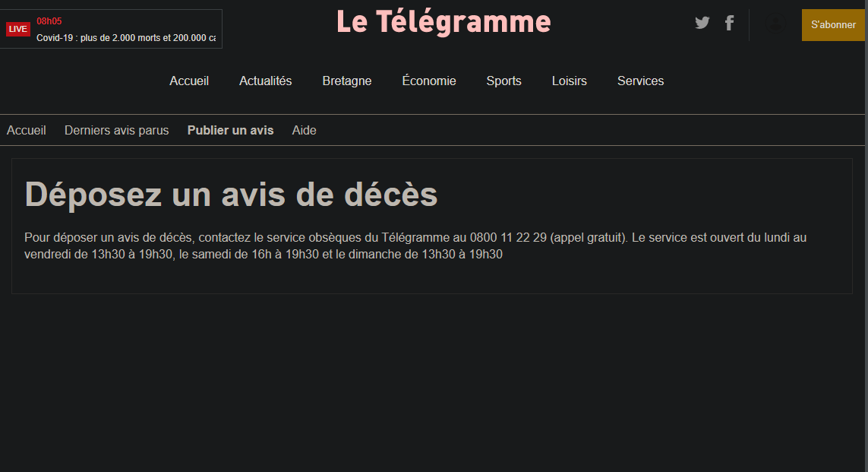Click the vertical page scrollbar

pyautogui.click(x=866, y=236)
